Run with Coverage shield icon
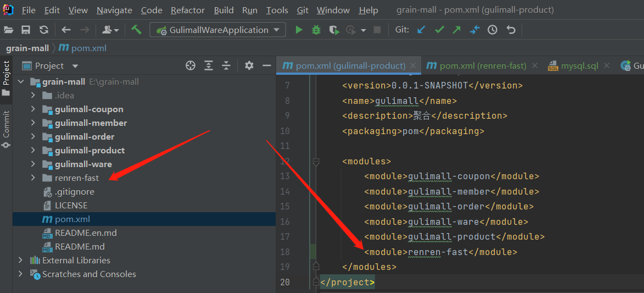Viewport: 644px width, 293px height. click(334, 30)
